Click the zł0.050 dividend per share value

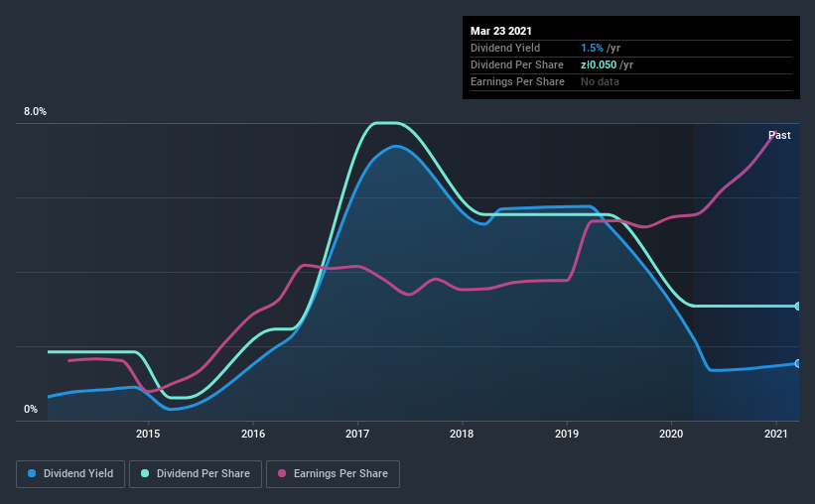(599, 64)
